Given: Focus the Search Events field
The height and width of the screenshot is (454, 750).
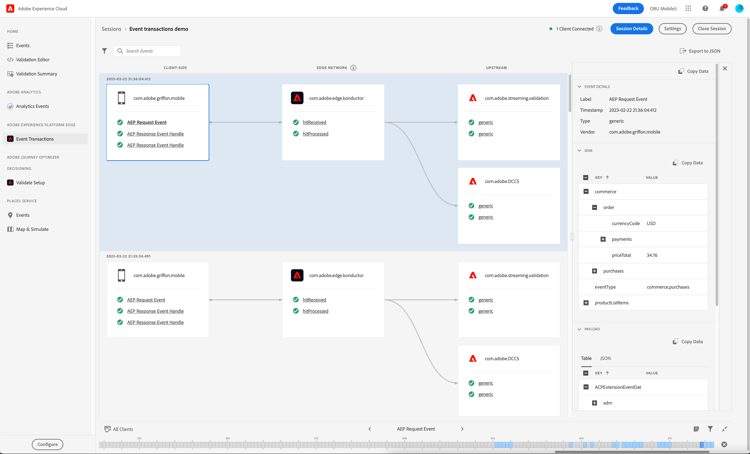Looking at the screenshot, I should coord(147,51).
